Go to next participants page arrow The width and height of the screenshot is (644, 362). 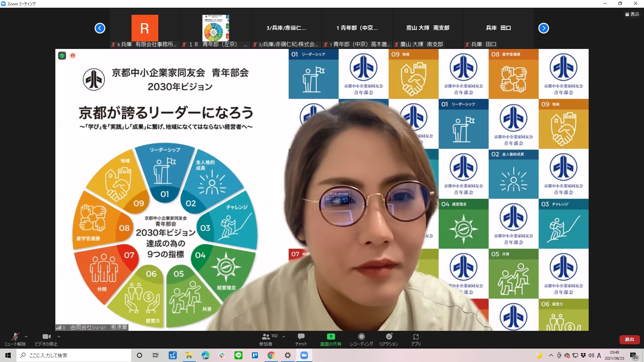544,28
